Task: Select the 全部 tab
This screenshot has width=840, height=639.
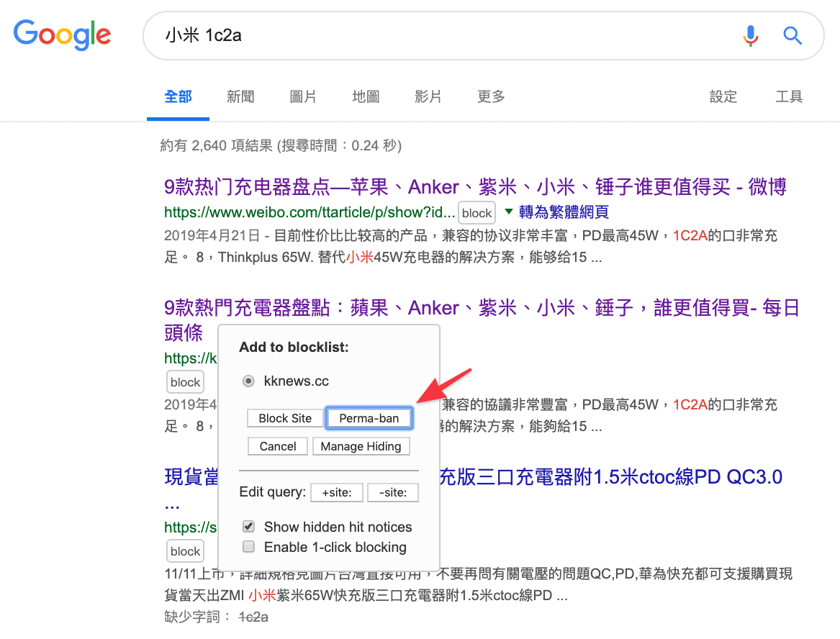Action: point(178,97)
